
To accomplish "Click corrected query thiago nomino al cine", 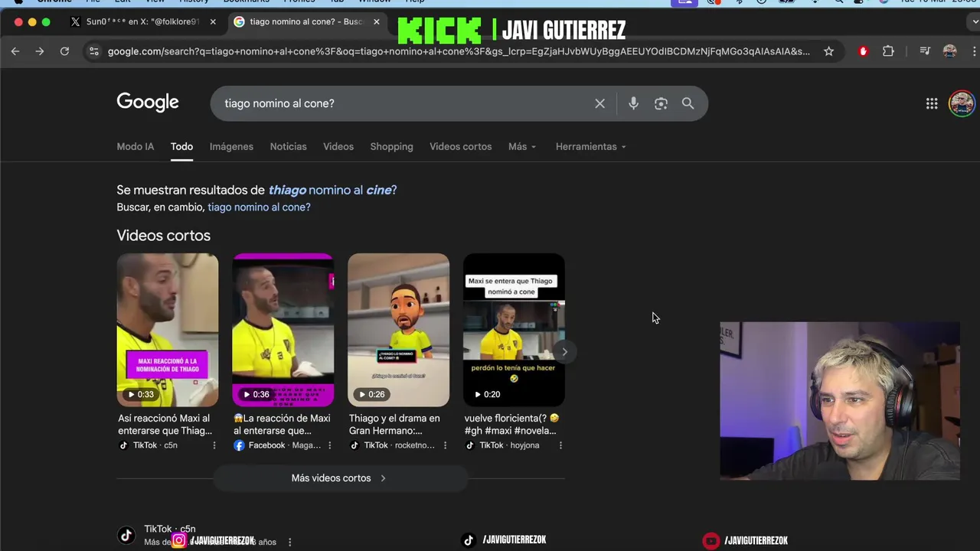I will tap(332, 190).
